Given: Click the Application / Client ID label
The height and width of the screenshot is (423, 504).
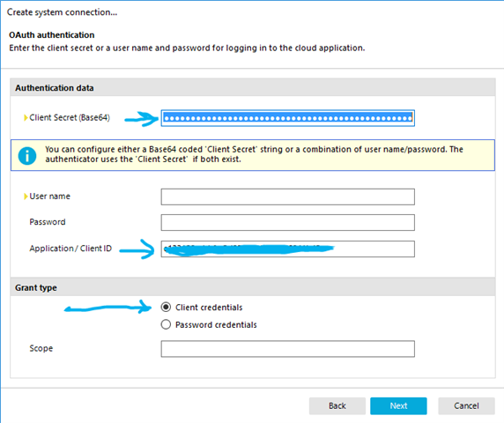Looking at the screenshot, I should point(70,249).
